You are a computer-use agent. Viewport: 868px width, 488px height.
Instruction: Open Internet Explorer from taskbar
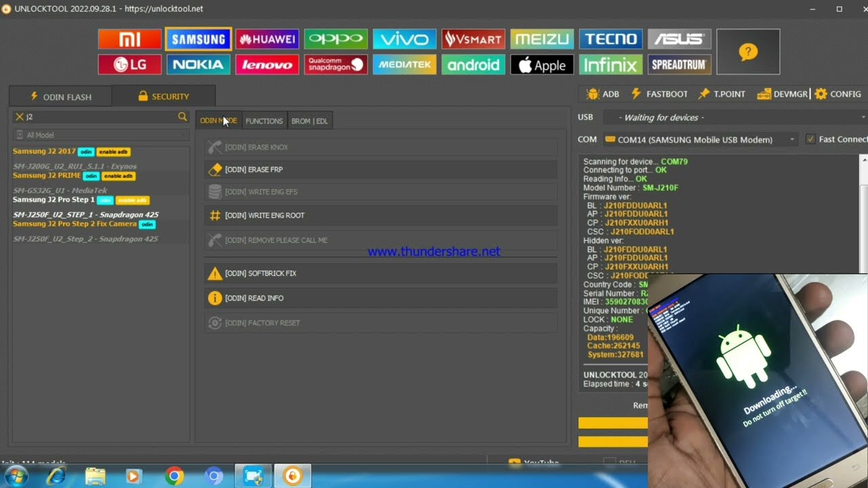click(55, 476)
